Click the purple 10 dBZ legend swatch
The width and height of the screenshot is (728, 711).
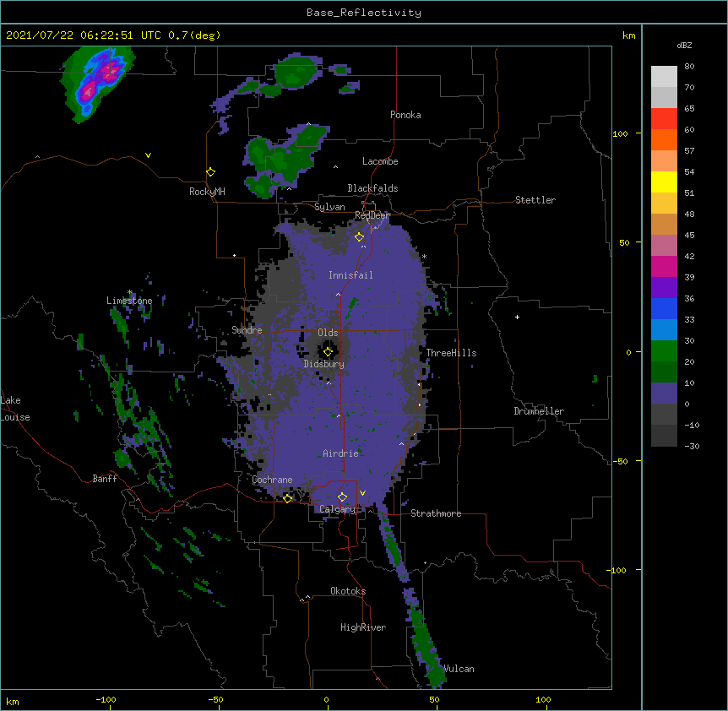(x=664, y=393)
